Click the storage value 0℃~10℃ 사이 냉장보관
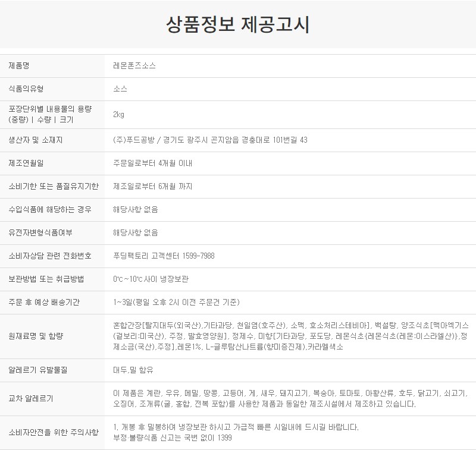Screen dimensions: 476x450 [151, 279]
